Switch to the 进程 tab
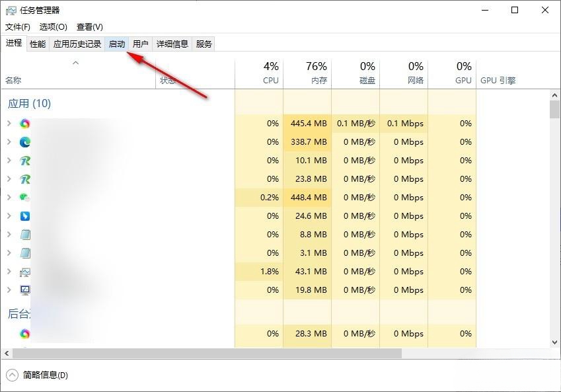 pyautogui.click(x=14, y=43)
